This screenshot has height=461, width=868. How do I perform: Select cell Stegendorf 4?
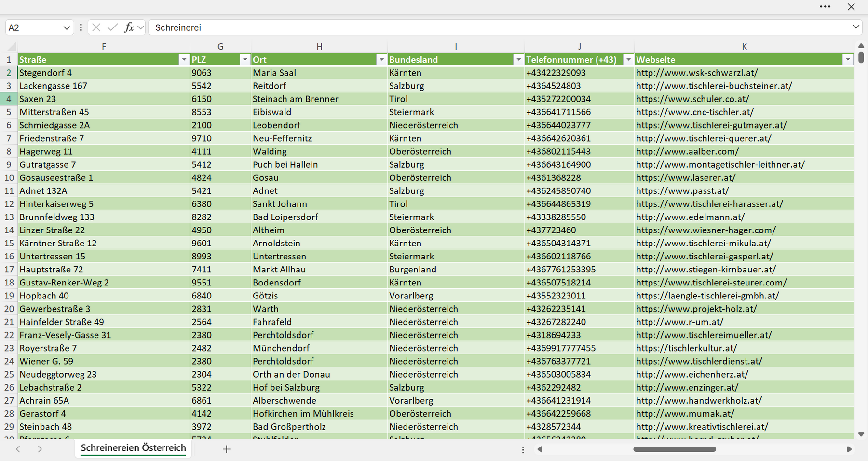point(104,73)
